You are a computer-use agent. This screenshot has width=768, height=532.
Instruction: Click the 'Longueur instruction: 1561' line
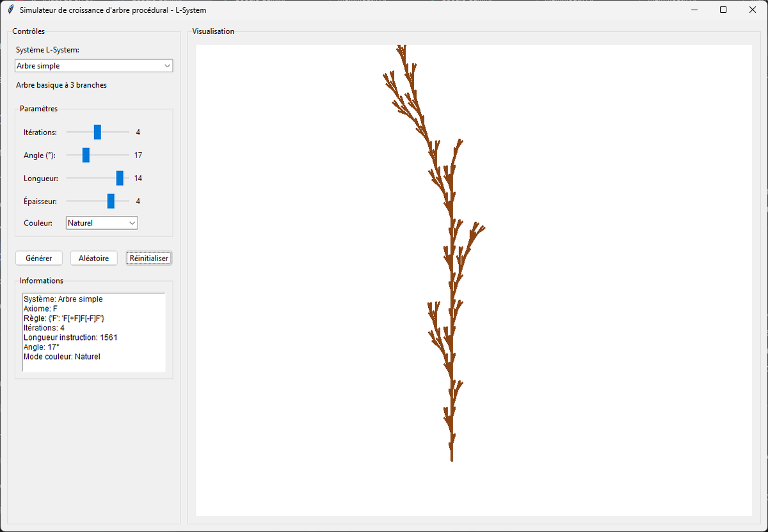70,337
